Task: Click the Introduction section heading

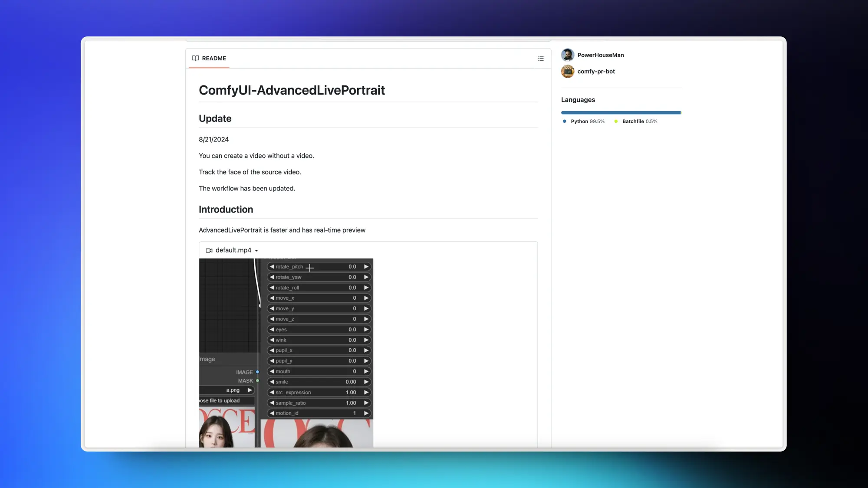Action: click(x=226, y=209)
